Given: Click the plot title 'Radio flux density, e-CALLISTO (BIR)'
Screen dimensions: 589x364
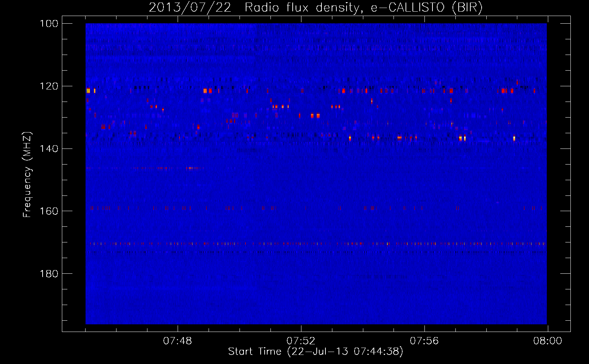Looking at the screenshot, I should (364, 8).
